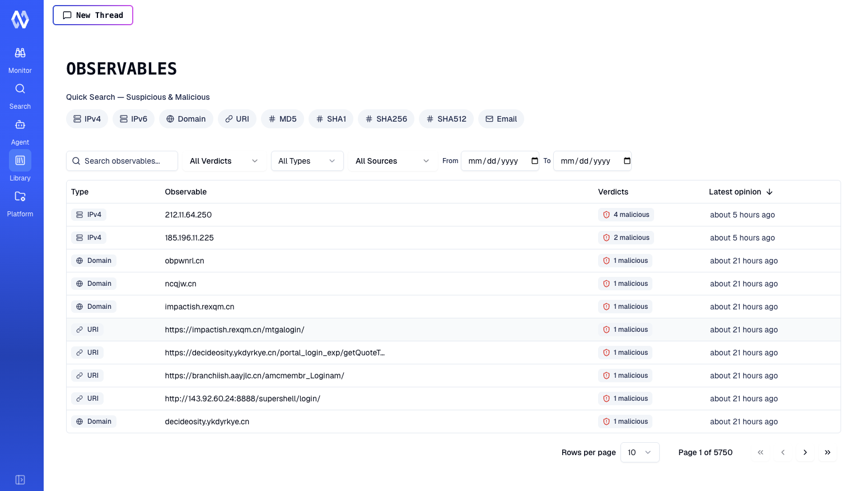Go to the previous page
Viewport: 868px width, 491px height.
[783, 452]
